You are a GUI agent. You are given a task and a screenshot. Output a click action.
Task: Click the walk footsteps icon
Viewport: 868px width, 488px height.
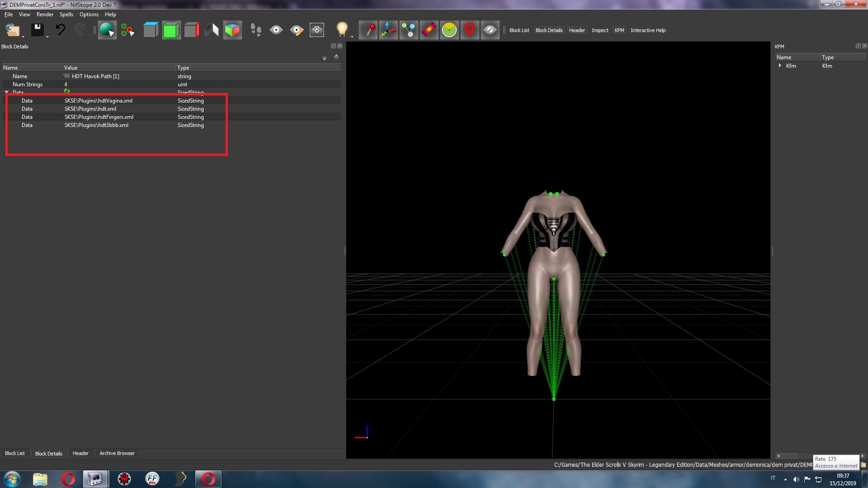[x=256, y=30]
